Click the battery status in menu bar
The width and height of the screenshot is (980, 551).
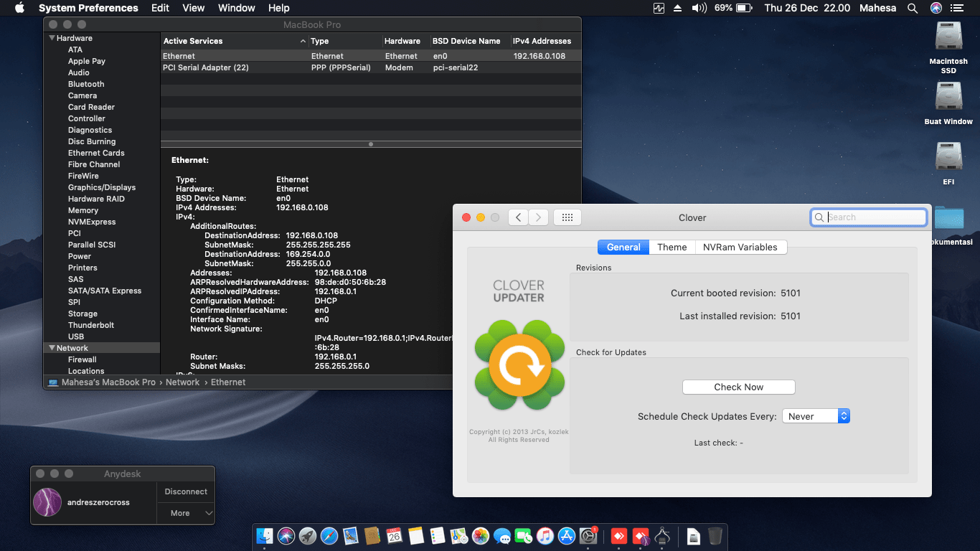732,8
